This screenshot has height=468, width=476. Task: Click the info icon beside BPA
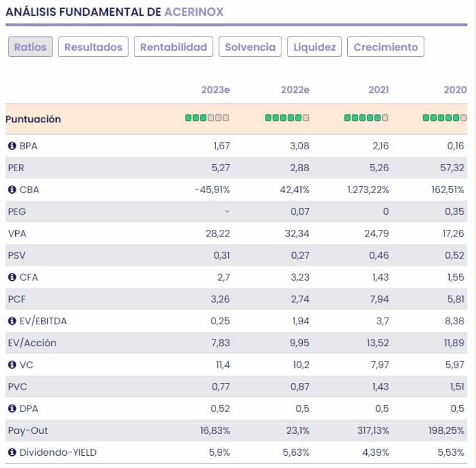coord(11,146)
